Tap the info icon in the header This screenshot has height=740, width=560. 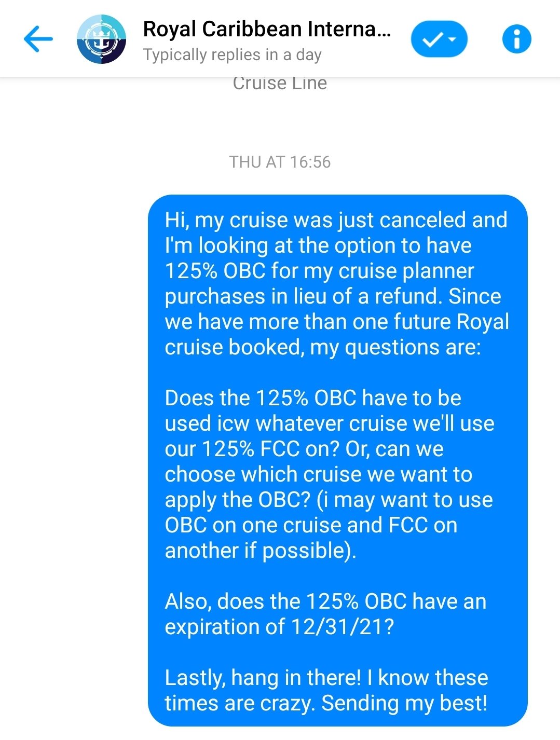coord(516,39)
